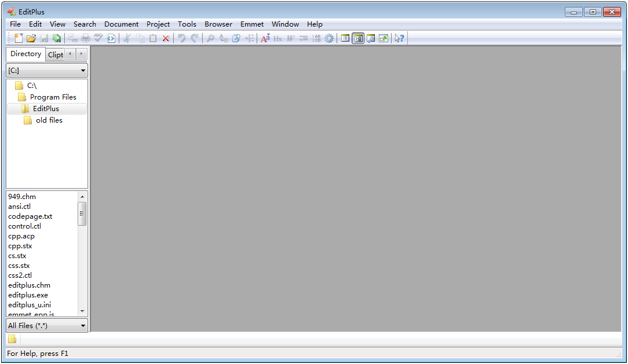Toggle Word Wrap via the W icon

(x=291, y=38)
